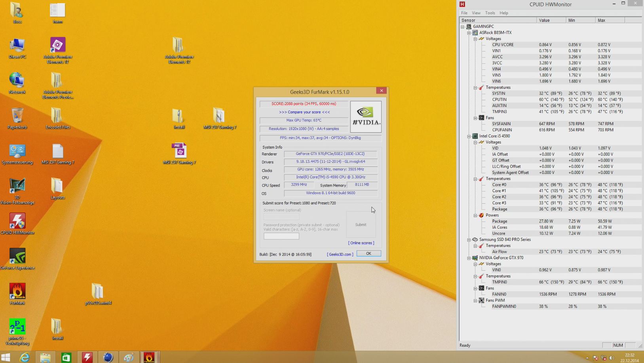The width and height of the screenshot is (644, 363).
Task: Click the password protection input field
Action: (x=281, y=236)
